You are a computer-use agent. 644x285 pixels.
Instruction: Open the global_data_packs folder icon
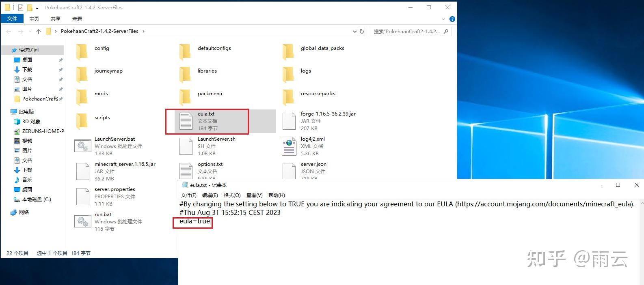coord(288,51)
